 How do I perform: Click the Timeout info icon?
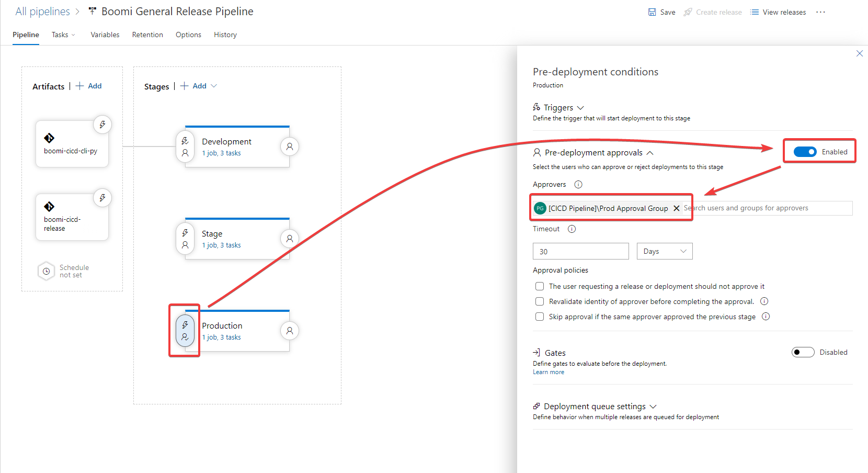[x=572, y=229]
